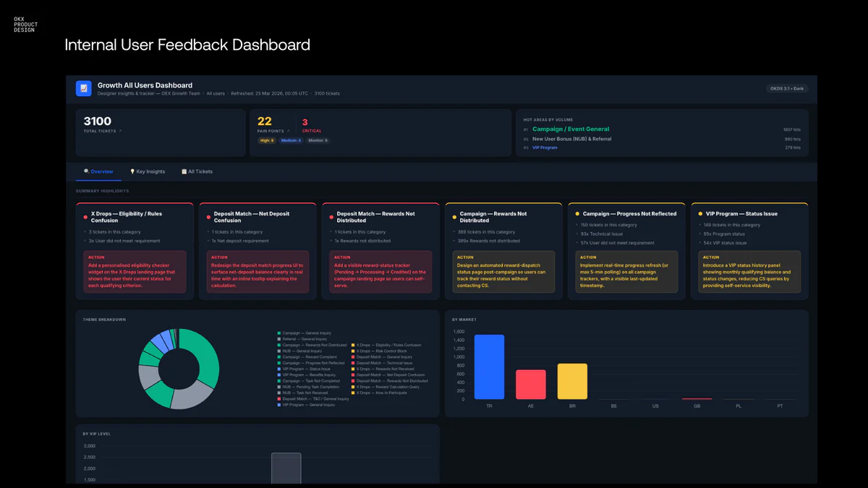The height and width of the screenshot is (488, 868).
Task: Click legend entry Campaign — Reward Complaint
Action: point(310,357)
